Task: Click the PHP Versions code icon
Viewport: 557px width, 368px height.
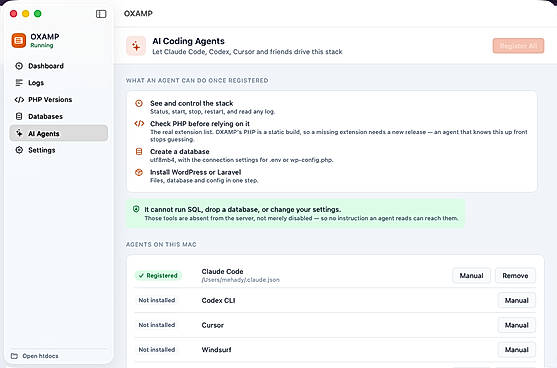Action: (19, 100)
